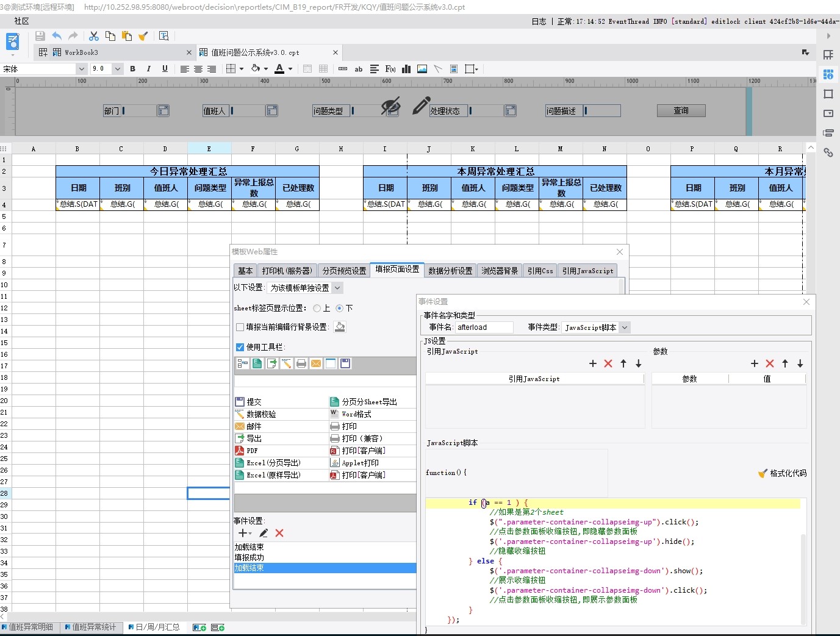Click the pencil icon under 事件设置

click(264, 533)
